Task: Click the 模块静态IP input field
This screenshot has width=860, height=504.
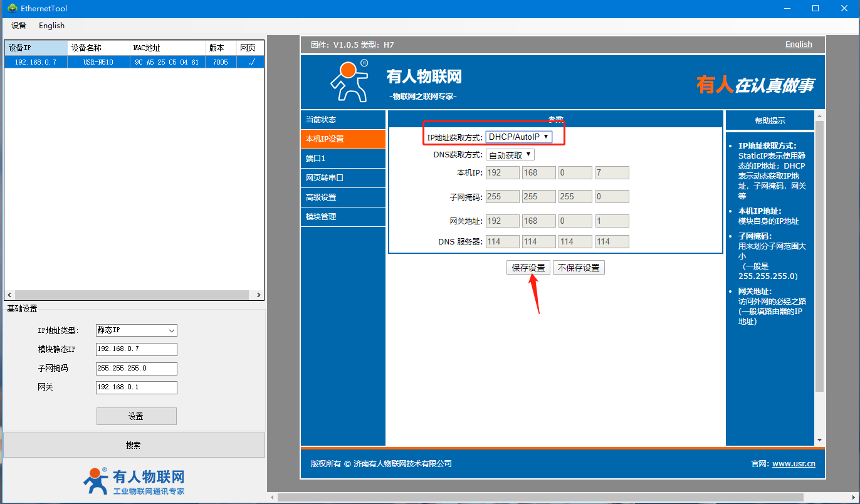Action: pyautogui.click(x=137, y=349)
